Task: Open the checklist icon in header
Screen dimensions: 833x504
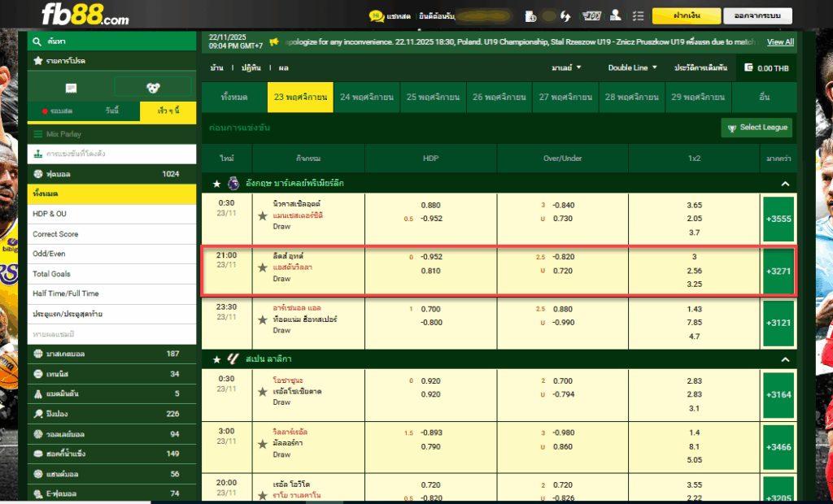Action: point(638,16)
